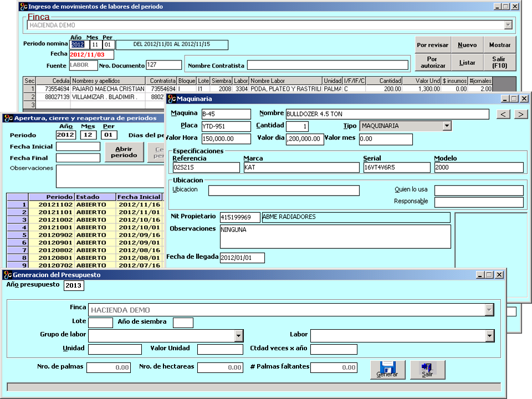This screenshot has width=532, height=399.
Task: Click the Serial field in Especificaciones
Action: click(x=397, y=167)
